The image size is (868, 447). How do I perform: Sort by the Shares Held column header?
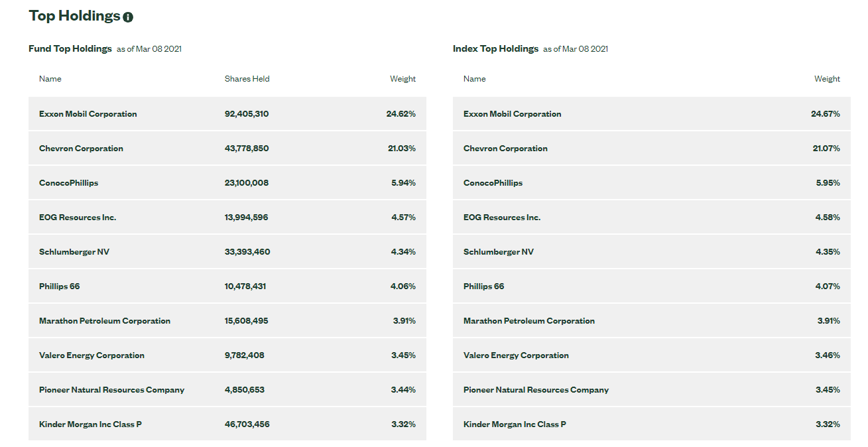[247, 78]
